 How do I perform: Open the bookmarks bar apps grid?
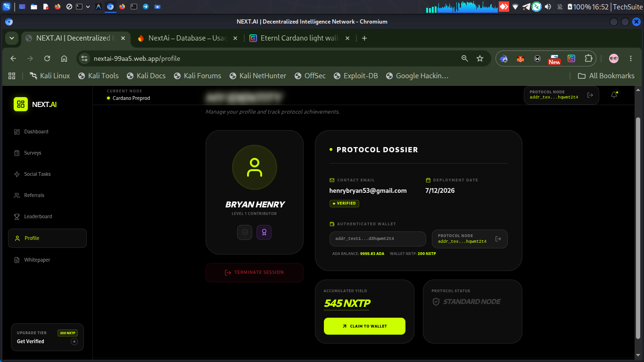(12, 76)
